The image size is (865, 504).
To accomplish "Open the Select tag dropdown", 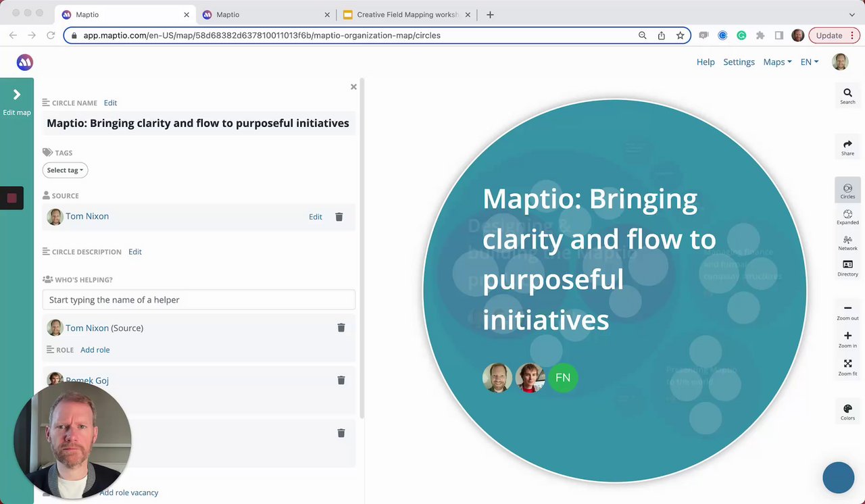I will (65, 170).
